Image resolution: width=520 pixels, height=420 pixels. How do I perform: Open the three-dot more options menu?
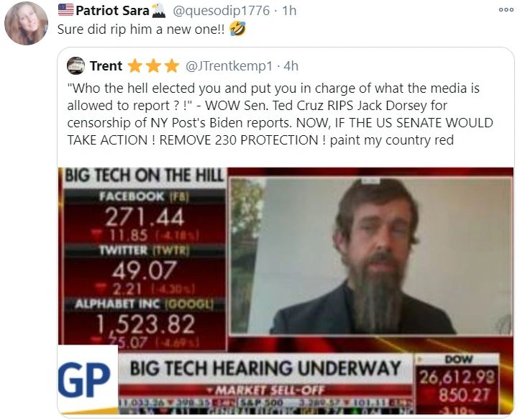click(x=506, y=10)
